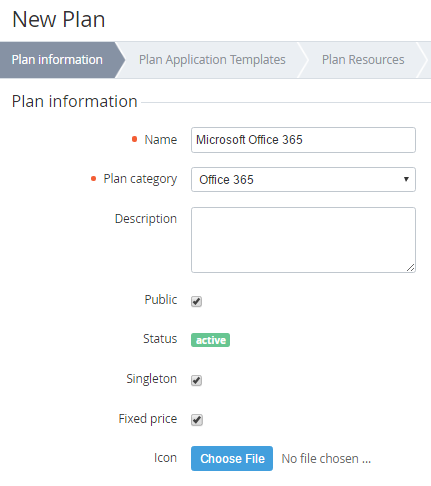Screen dimensions: 431x486
Task: Uncheck the Public checkbox
Action: point(196,301)
